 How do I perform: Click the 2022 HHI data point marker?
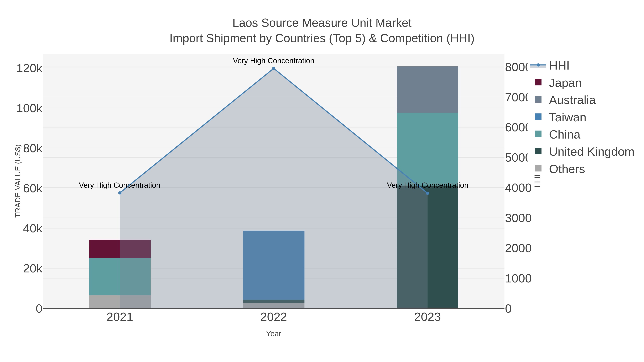274,68
